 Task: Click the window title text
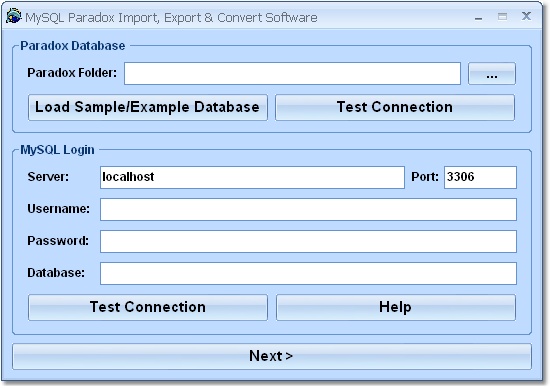tap(171, 18)
